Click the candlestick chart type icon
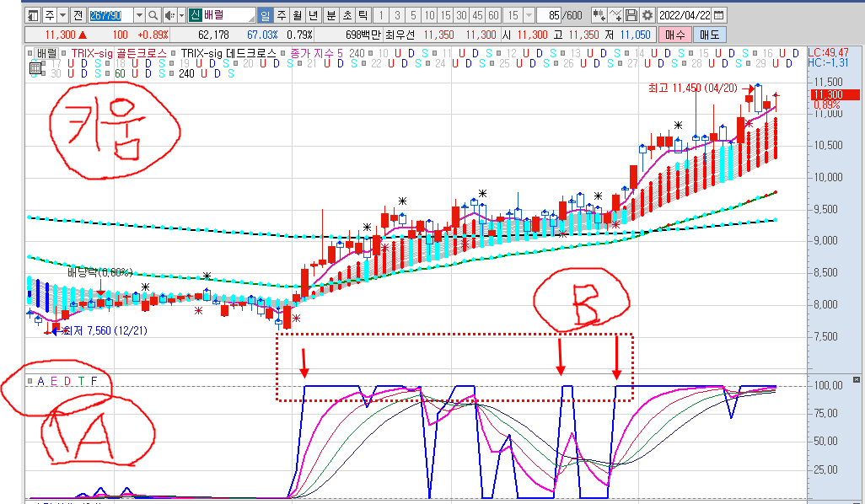 point(598,15)
